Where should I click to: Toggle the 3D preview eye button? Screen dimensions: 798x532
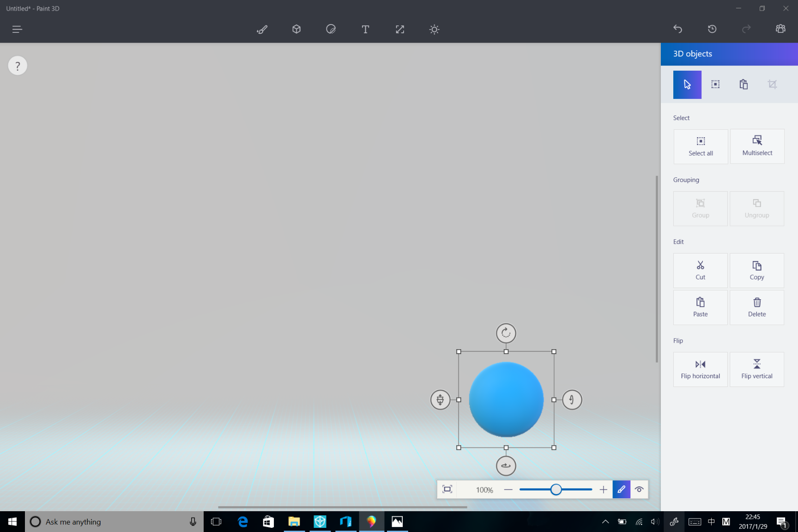(x=639, y=490)
